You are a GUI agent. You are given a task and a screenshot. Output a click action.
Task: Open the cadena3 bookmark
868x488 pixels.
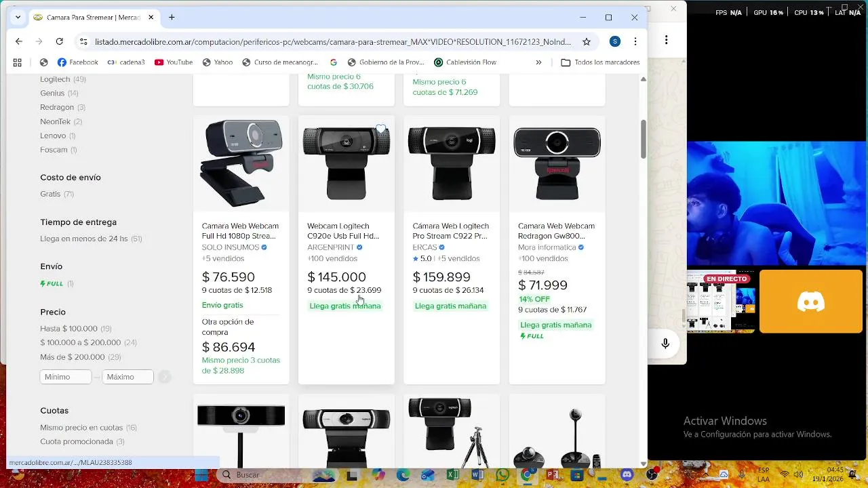(126, 62)
